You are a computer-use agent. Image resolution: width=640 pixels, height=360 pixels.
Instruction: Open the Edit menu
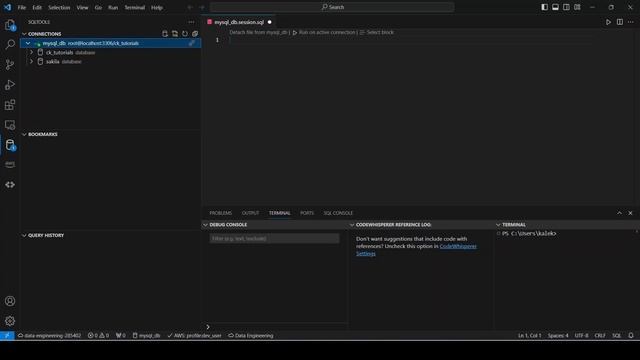pos(37,7)
